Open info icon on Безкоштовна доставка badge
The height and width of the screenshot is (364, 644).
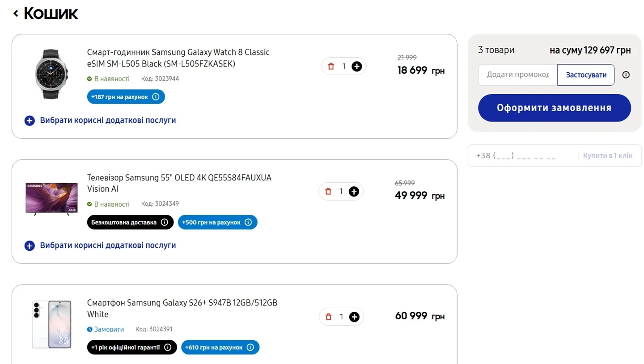click(x=165, y=222)
